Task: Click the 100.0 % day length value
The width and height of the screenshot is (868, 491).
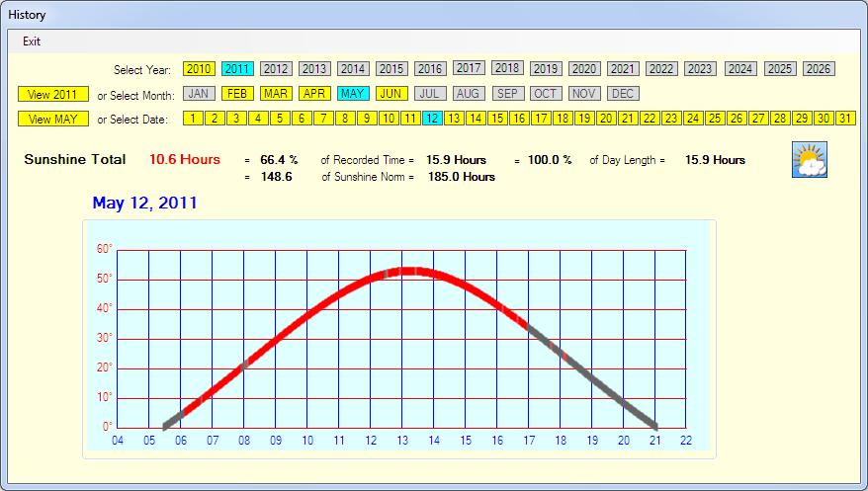Action: [550, 160]
